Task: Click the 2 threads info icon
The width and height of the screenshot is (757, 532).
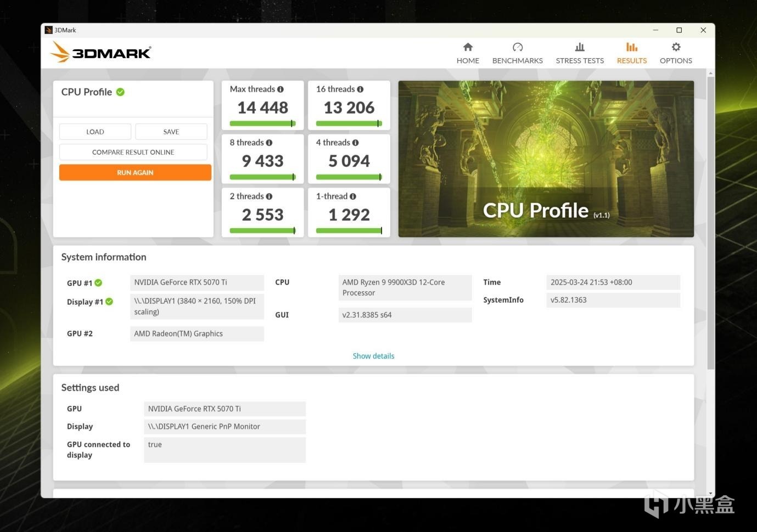Action: click(x=269, y=196)
